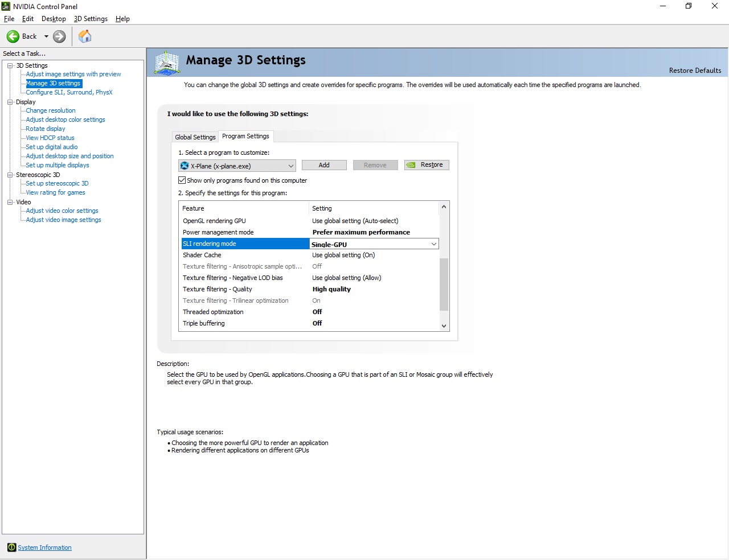Click Restore Defaults link
729x560 pixels.
coord(695,71)
